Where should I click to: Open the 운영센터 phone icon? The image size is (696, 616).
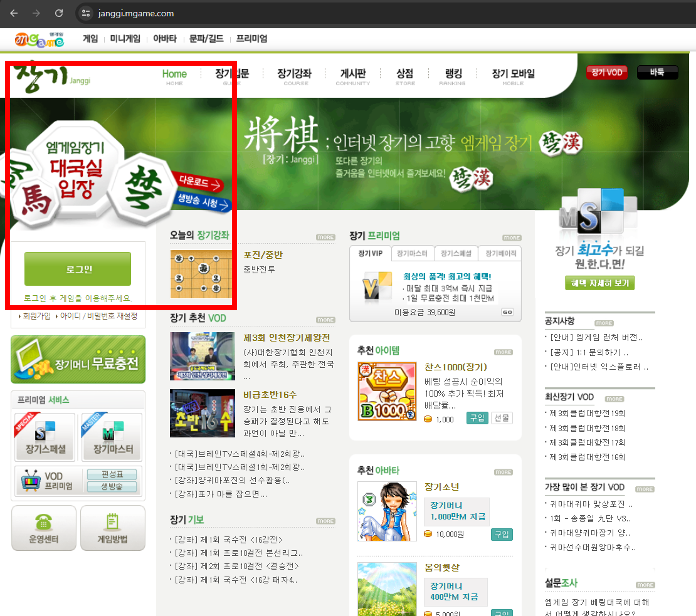point(43,528)
